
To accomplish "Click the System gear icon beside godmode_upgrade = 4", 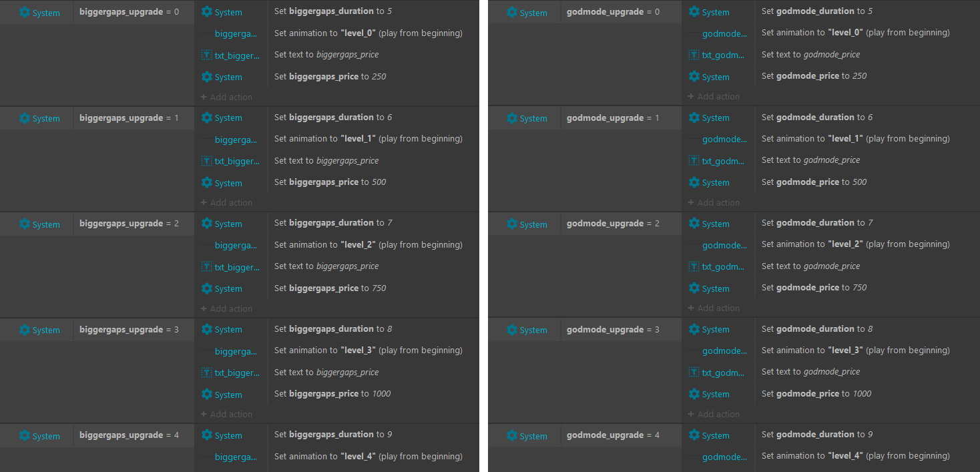I will 512,436.
